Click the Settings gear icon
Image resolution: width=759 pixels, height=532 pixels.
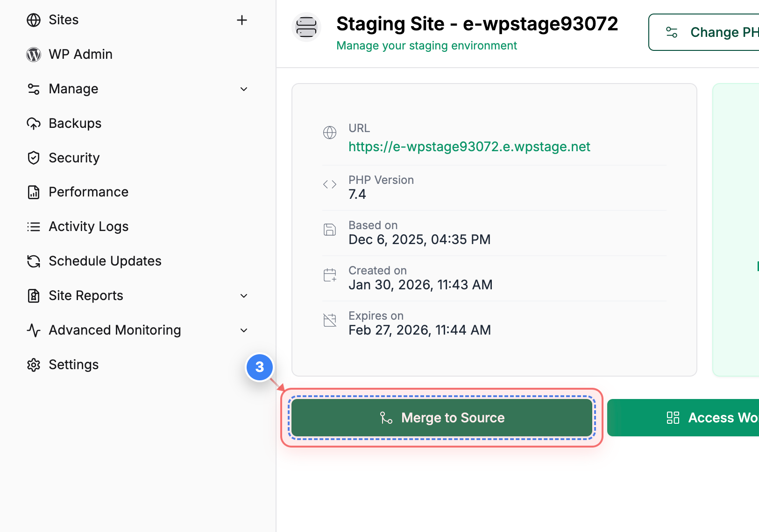pyautogui.click(x=33, y=364)
